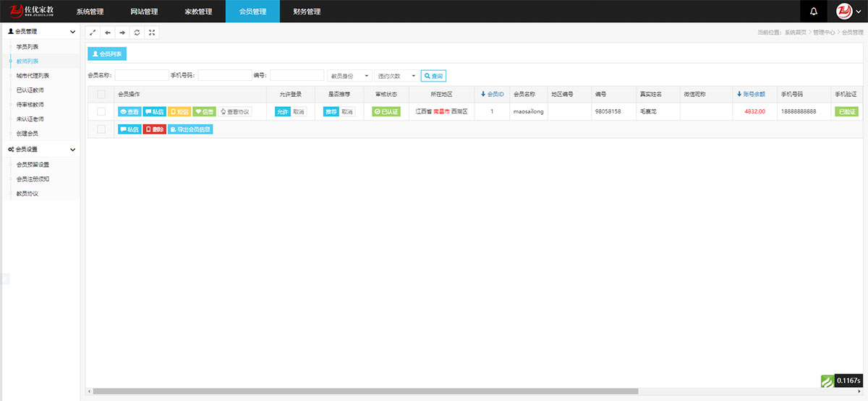Screen dimensions: 868x401
Task: Click the blue 查询 search button
Action: (433, 76)
